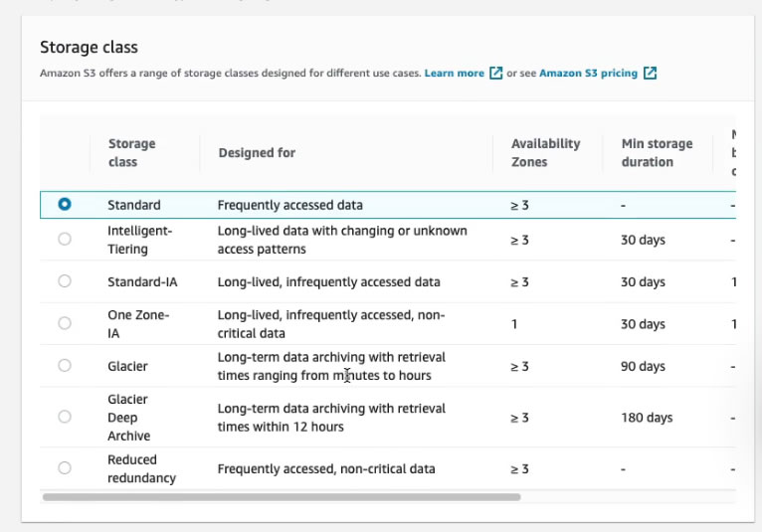Click the Min storage duration column header
The height and width of the screenshot is (532, 762).
[657, 152]
